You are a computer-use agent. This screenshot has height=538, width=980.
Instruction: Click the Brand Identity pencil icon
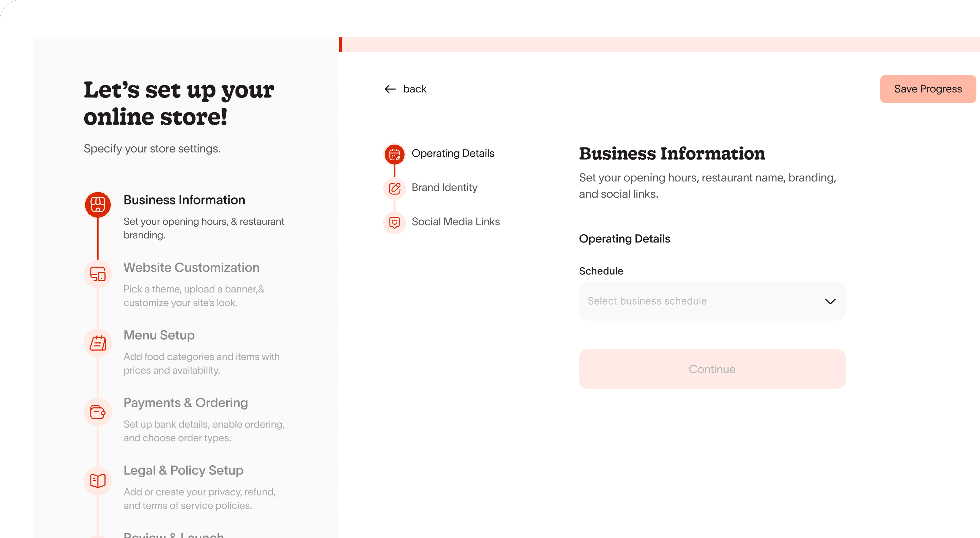pos(395,188)
